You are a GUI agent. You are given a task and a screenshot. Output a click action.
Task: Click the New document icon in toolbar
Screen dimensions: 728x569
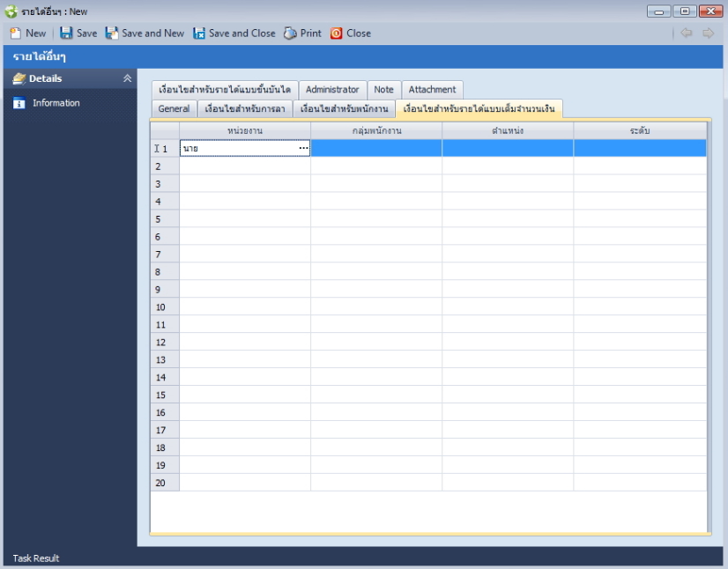(16, 33)
